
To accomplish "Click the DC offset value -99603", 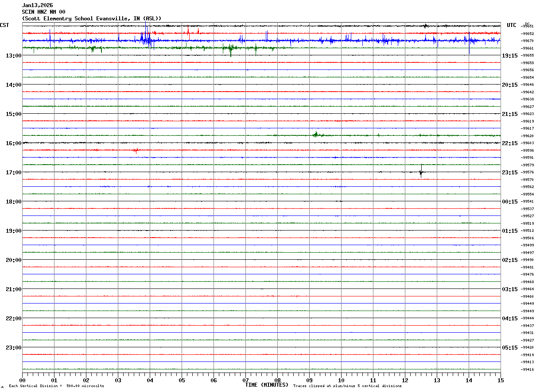I will click(528, 143).
